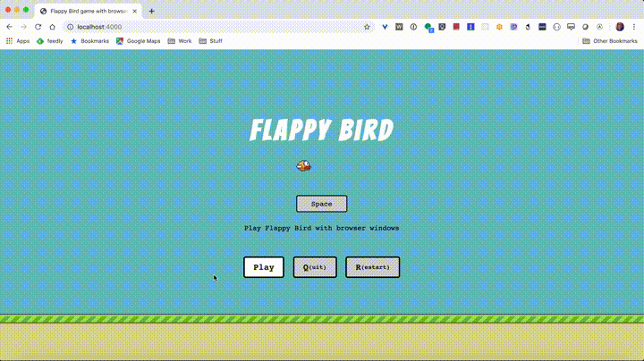Click the speech bubble extension icon
The width and height of the screenshot is (644, 361).
571,27
